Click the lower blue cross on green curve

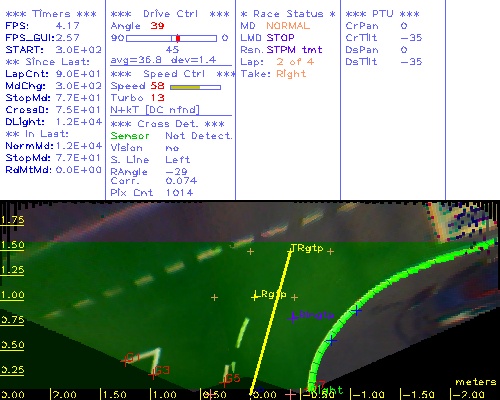tap(331, 340)
